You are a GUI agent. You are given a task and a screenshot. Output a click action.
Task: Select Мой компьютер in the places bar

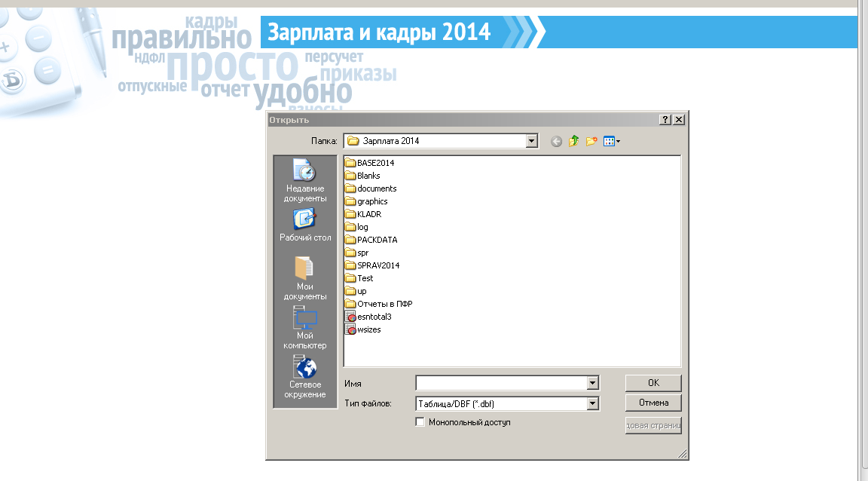pyautogui.click(x=305, y=327)
